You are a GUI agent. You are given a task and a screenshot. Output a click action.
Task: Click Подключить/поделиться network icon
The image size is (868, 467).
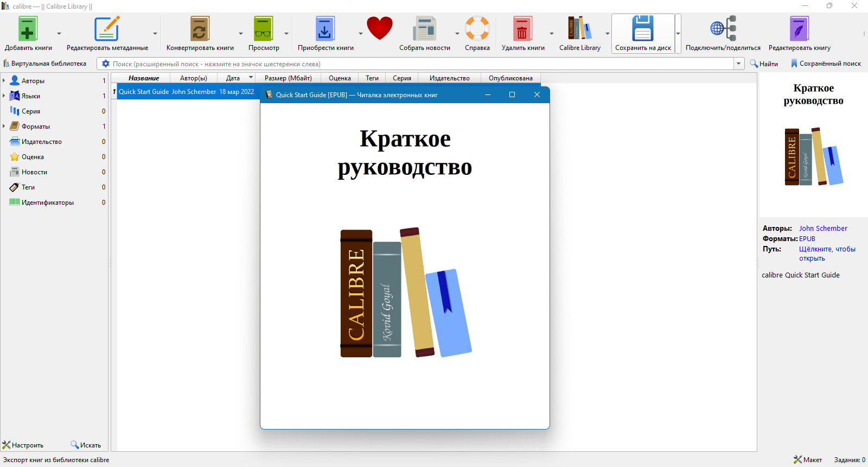coord(723,29)
